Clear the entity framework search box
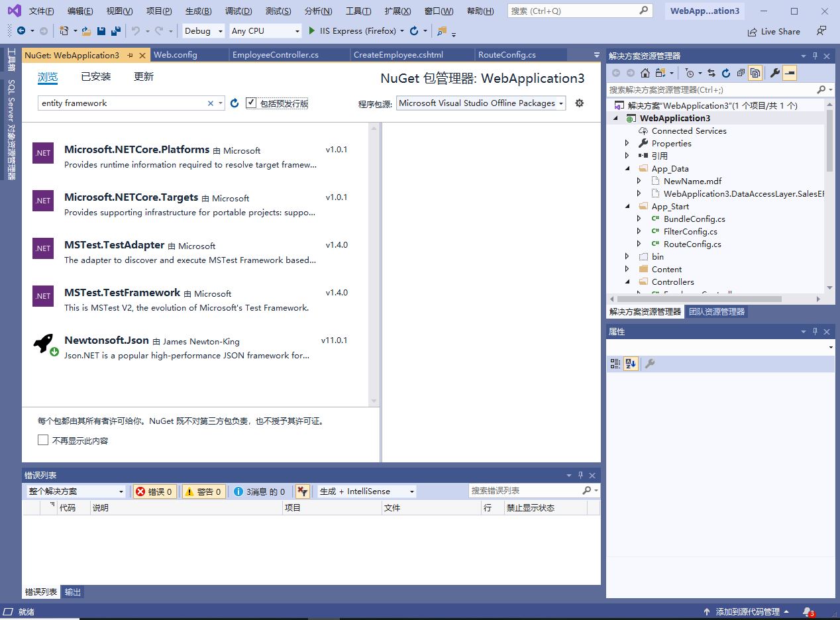840x620 pixels. (210, 103)
